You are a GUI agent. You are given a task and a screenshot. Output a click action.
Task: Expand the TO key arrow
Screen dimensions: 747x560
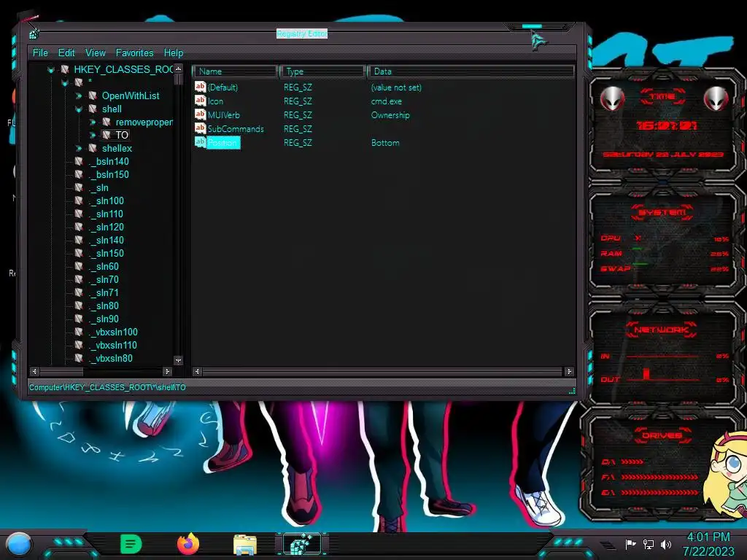tap(93, 135)
